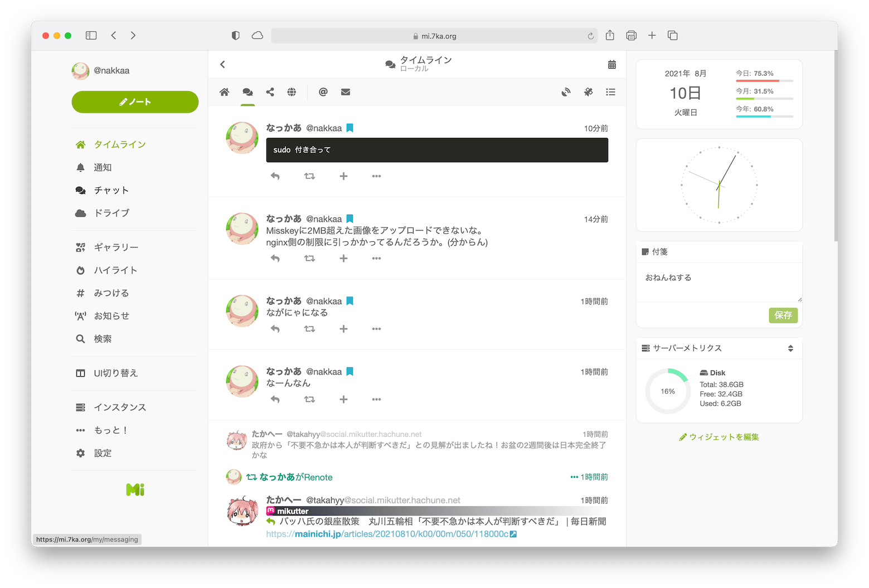
Task: Open the calendar icon in timeline header
Action: [611, 65]
